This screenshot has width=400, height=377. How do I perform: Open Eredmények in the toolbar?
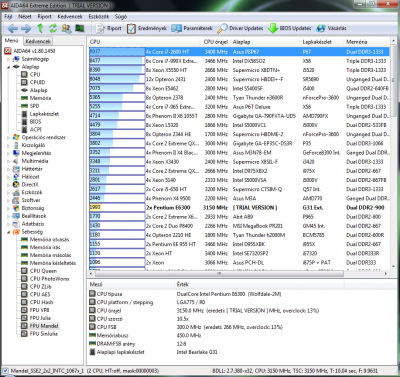coord(147,28)
